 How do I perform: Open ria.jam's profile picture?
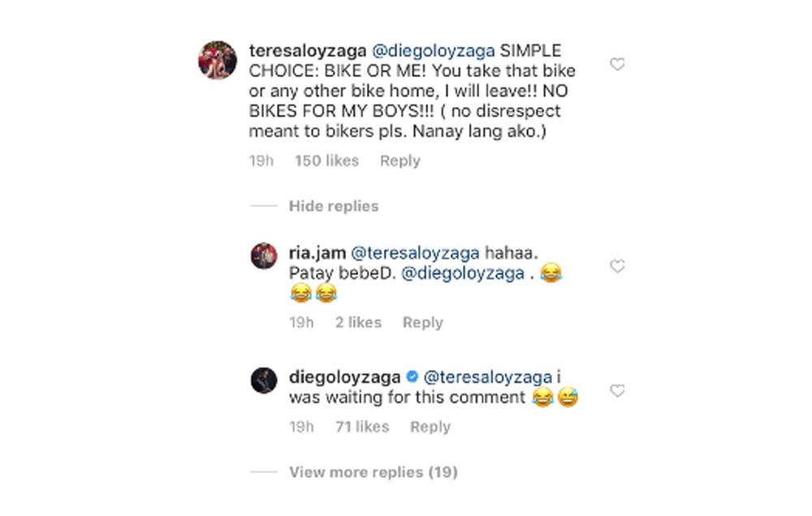264,256
